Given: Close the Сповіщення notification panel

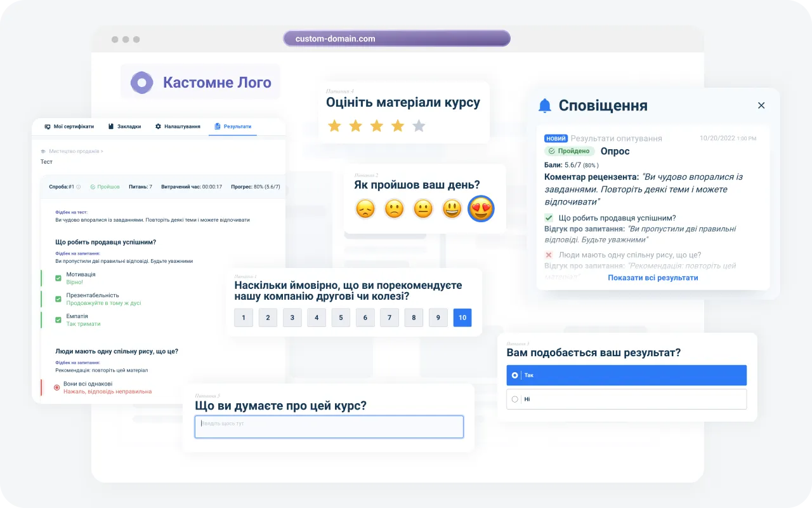Looking at the screenshot, I should [x=761, y=105].
